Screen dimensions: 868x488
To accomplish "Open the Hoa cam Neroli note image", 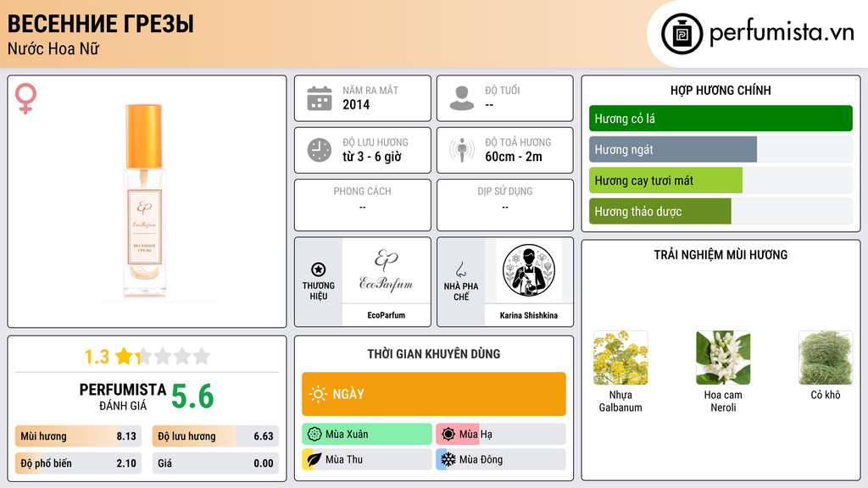I will pos(723,358).
